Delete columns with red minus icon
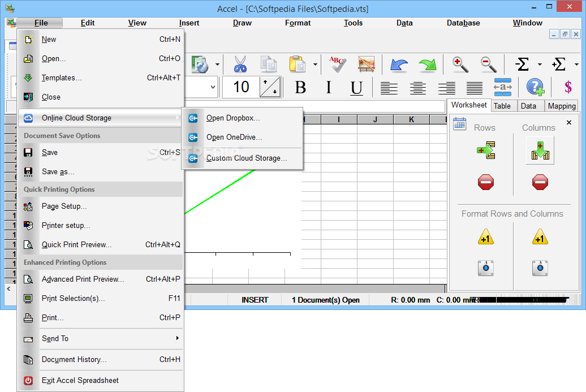The height and width of the screenshot is (392, 586). [x=540, y=182]
